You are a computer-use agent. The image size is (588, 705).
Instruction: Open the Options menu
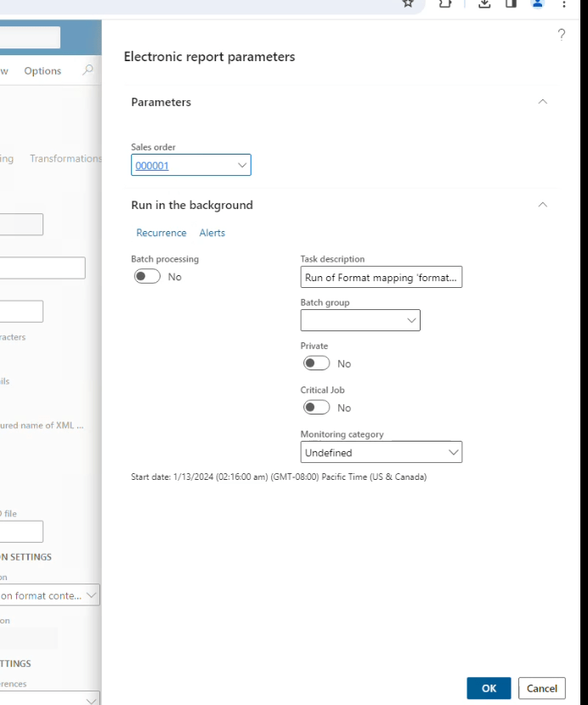(x=42, y=70)
